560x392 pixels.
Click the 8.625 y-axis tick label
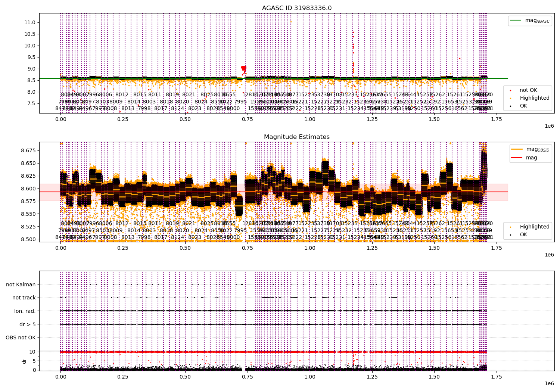(28, 176)
